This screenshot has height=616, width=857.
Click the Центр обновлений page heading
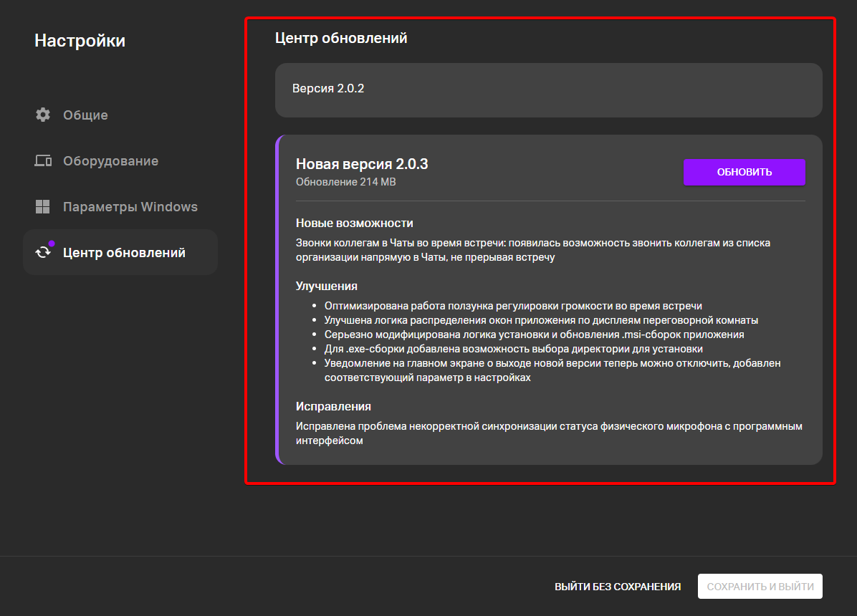pyautogui.click(x=341, y=38)
